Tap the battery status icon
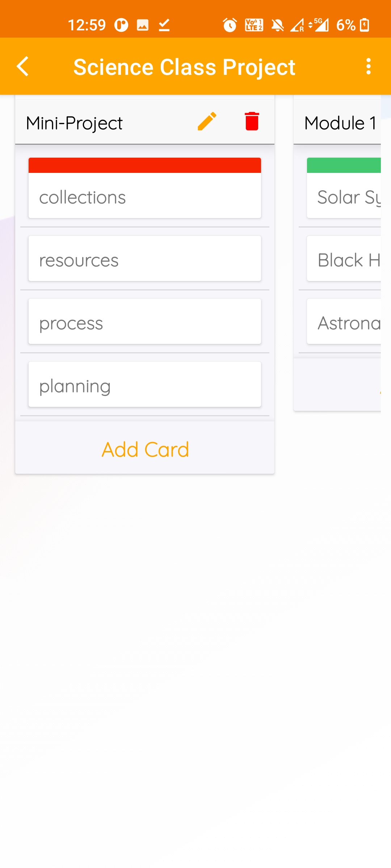The image size is (391, 868). 365,25
